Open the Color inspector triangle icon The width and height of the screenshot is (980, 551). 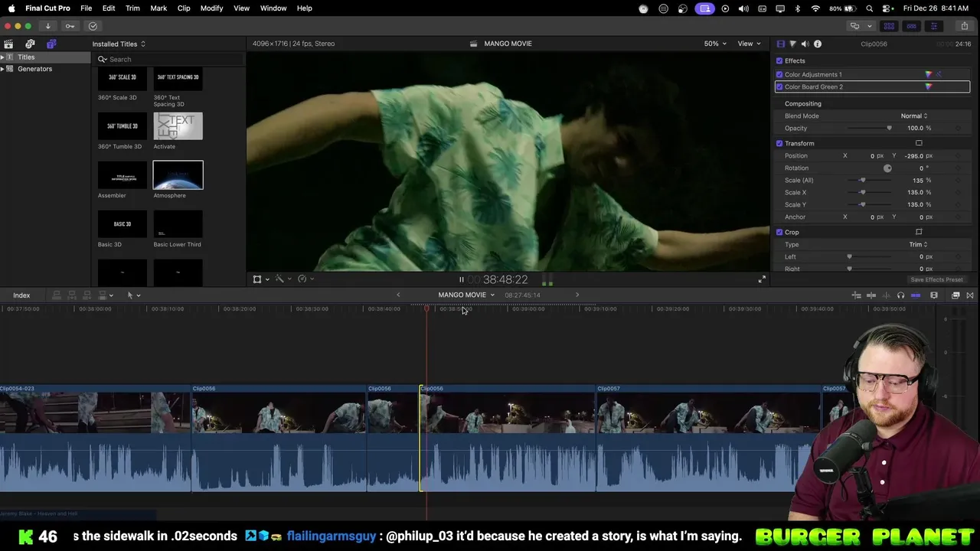[x=792, y=44]
